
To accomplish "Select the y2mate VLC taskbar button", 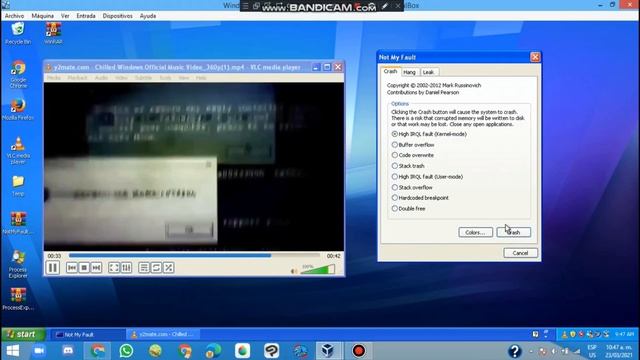I will pos(163,334).
